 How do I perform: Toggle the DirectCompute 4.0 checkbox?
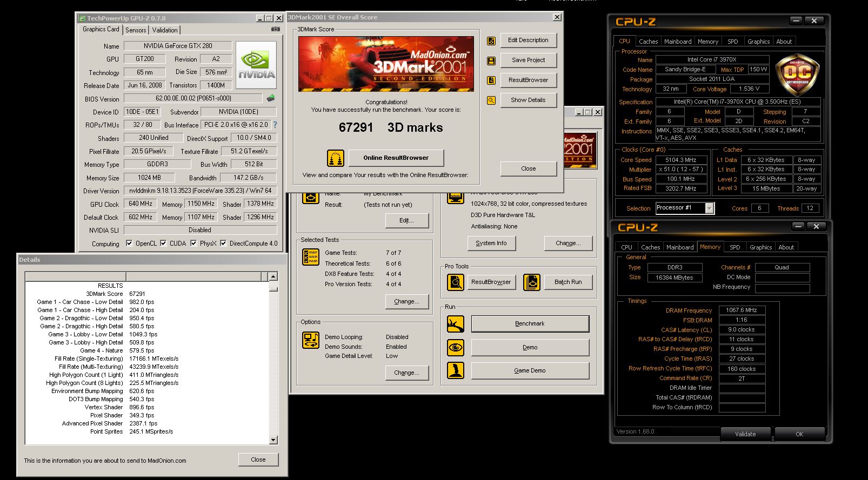223,243
